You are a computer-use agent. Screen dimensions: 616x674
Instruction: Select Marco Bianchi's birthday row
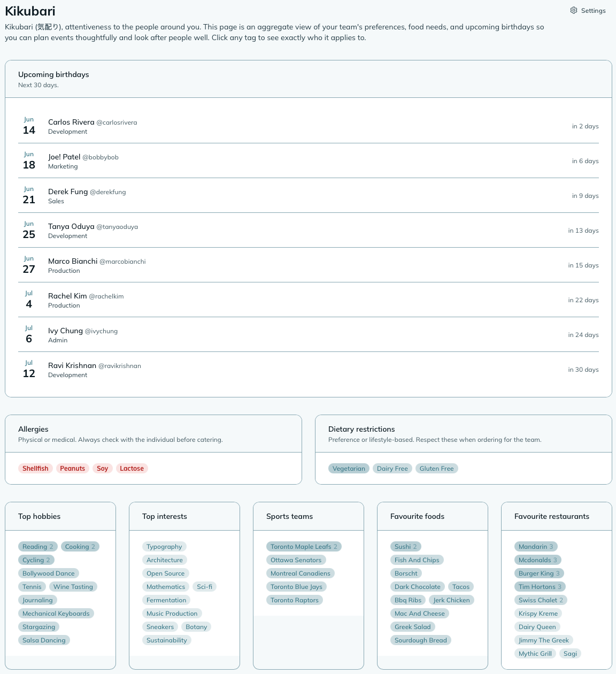point(309,265)
